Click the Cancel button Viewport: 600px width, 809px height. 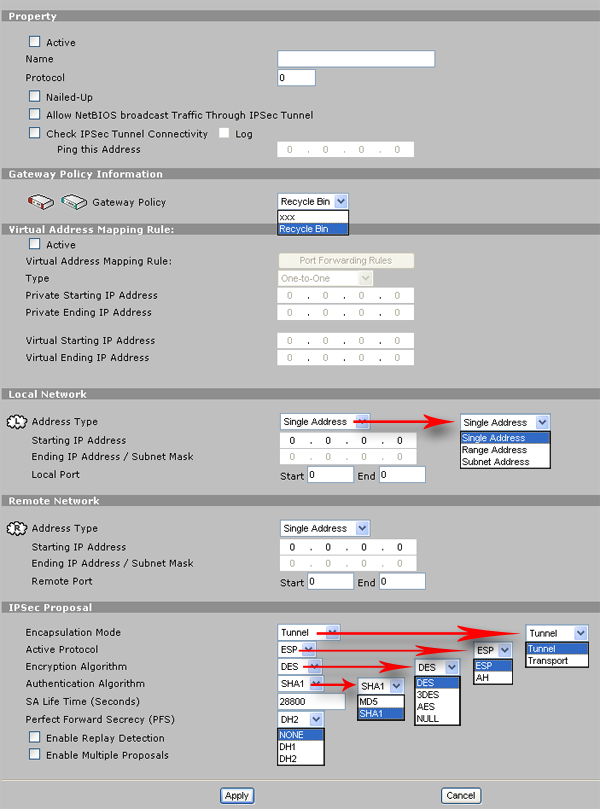point(461,796)
